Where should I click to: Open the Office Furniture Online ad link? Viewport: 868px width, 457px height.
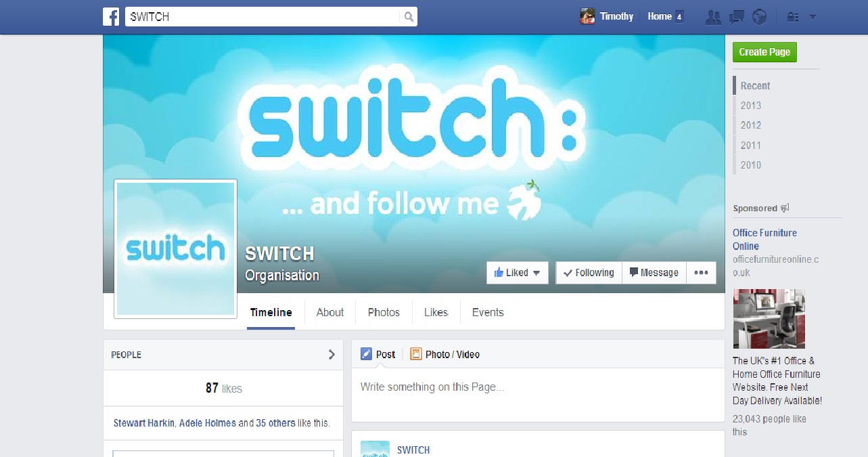pyautogui.click(x=764, y=239)
